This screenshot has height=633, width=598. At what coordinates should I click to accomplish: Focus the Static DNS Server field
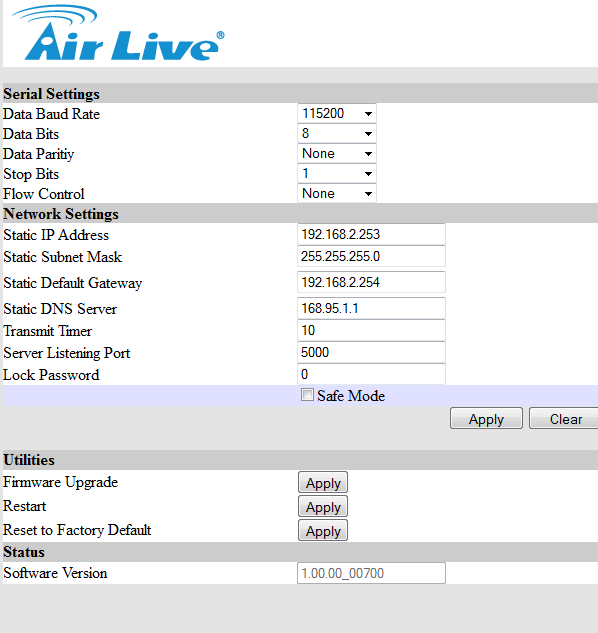tap(371, 308)
